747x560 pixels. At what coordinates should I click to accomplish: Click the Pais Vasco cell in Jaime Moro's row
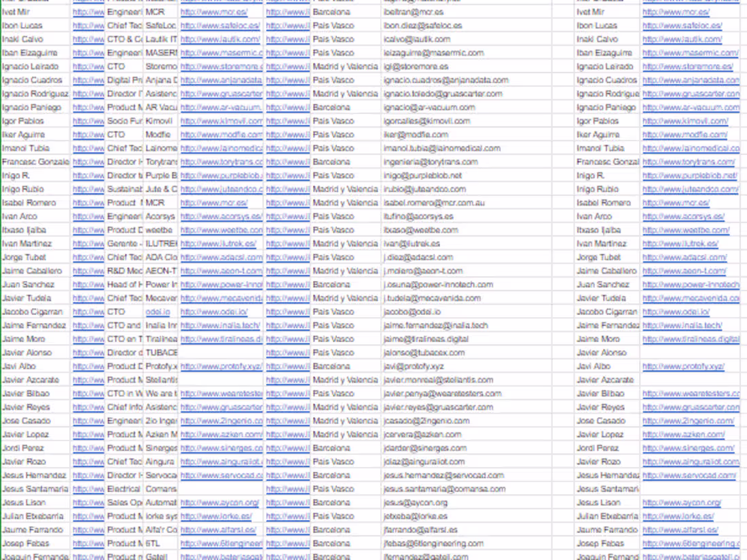pyautogui.click(x=333, y=339)
